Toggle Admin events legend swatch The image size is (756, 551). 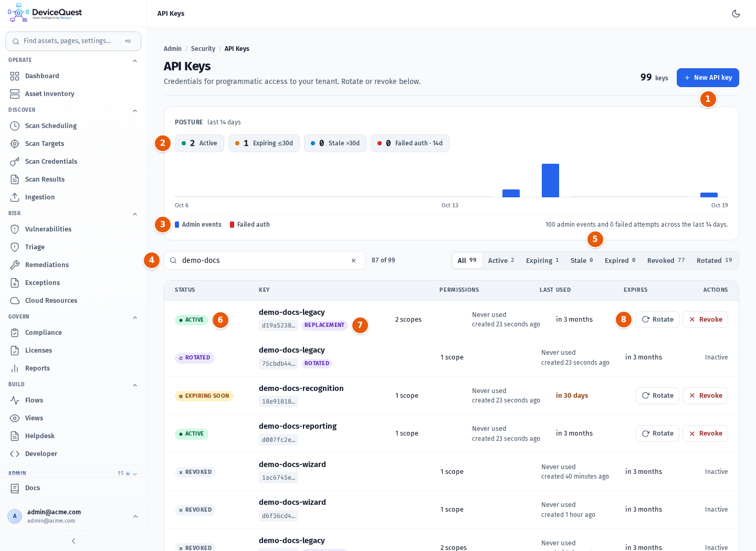coord(177,225)
